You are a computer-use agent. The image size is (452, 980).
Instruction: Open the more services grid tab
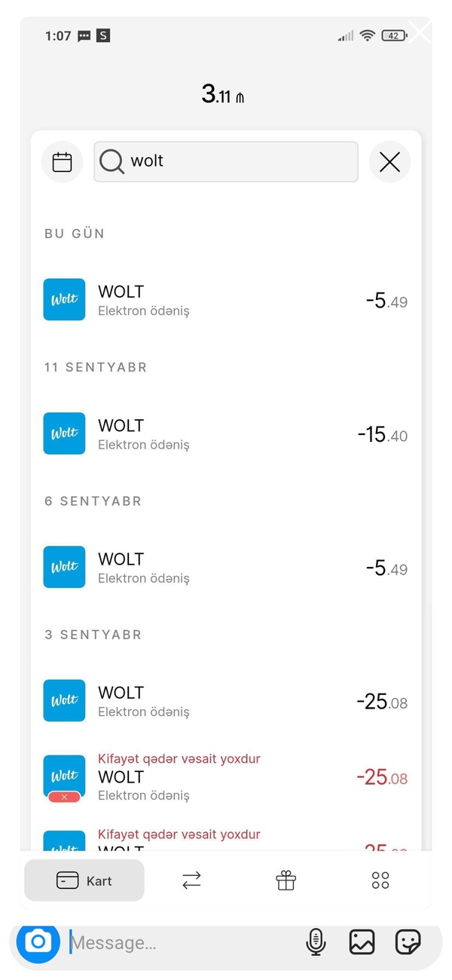(380, 880)
